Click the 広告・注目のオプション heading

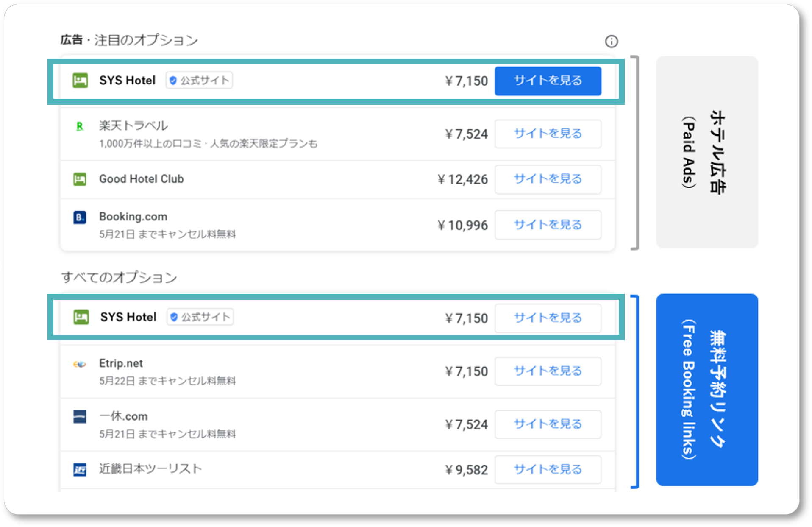click(x=129, y=40)
